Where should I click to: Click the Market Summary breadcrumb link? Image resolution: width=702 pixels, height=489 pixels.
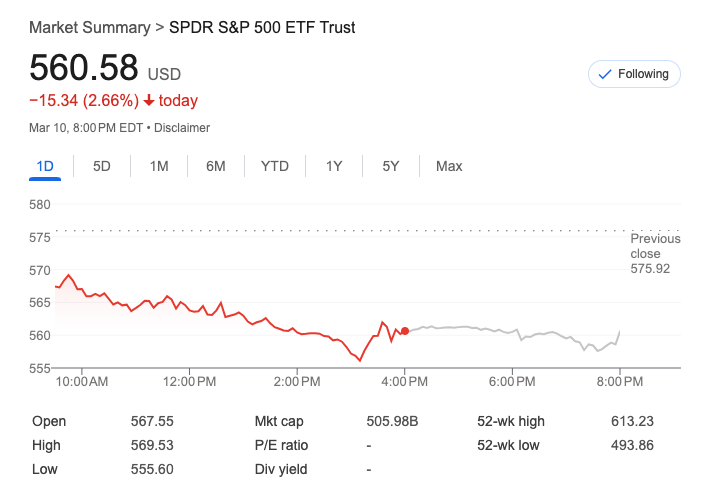click(89, 27)
